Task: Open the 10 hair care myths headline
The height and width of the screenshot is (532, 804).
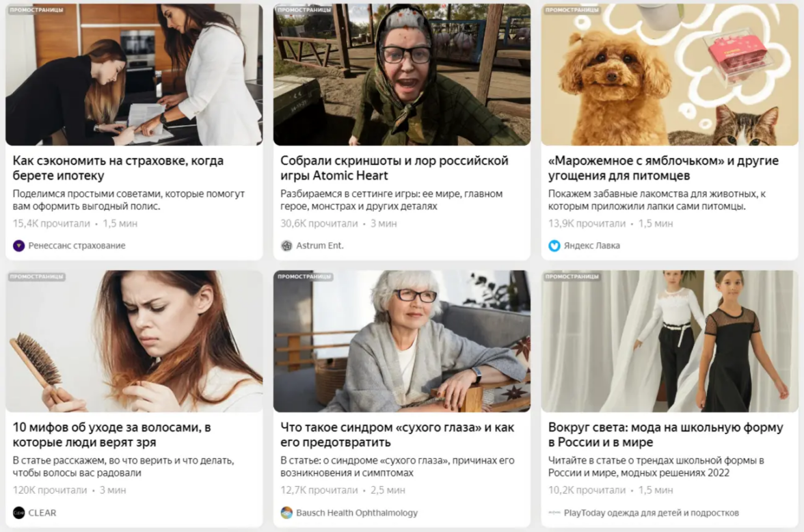Action: (x=111, y=435)
